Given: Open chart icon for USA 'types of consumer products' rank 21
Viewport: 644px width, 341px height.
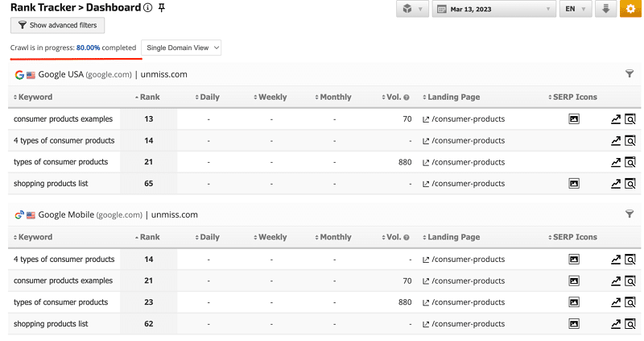Looking at the screenshot, I should [616, 162].
